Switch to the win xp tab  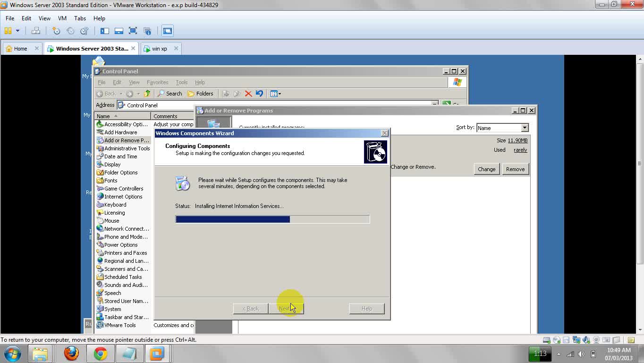coord(159,48)
